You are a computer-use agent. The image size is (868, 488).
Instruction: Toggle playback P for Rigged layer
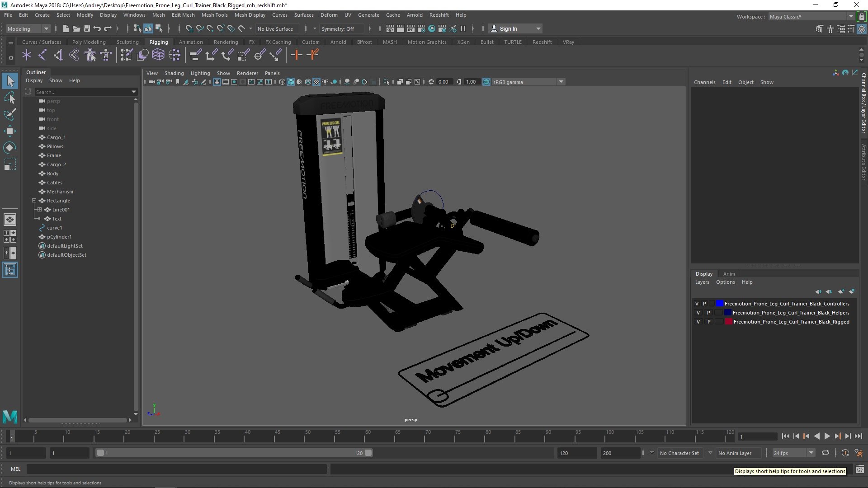pos(708,322)
